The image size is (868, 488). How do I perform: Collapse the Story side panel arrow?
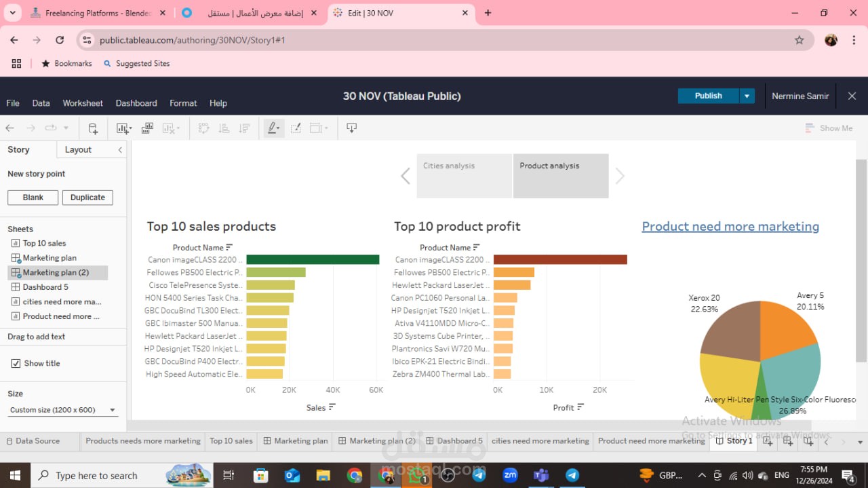[120, 150]
